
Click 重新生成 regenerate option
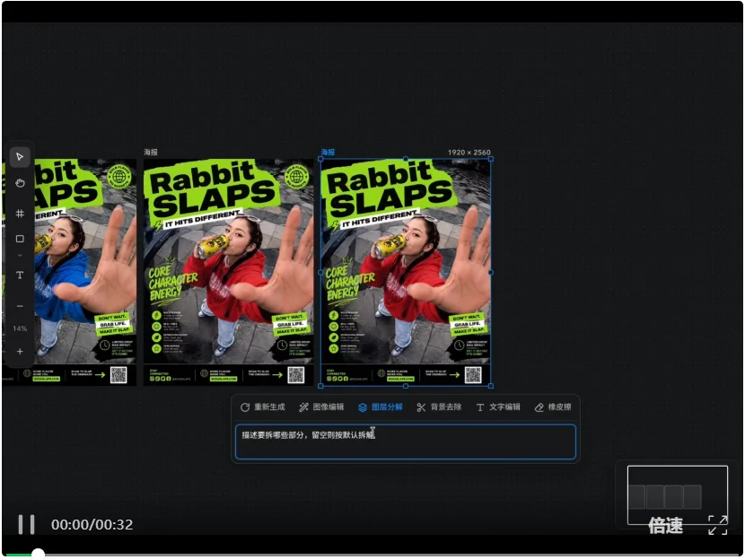pyautogui.click(x=262, y=407)
